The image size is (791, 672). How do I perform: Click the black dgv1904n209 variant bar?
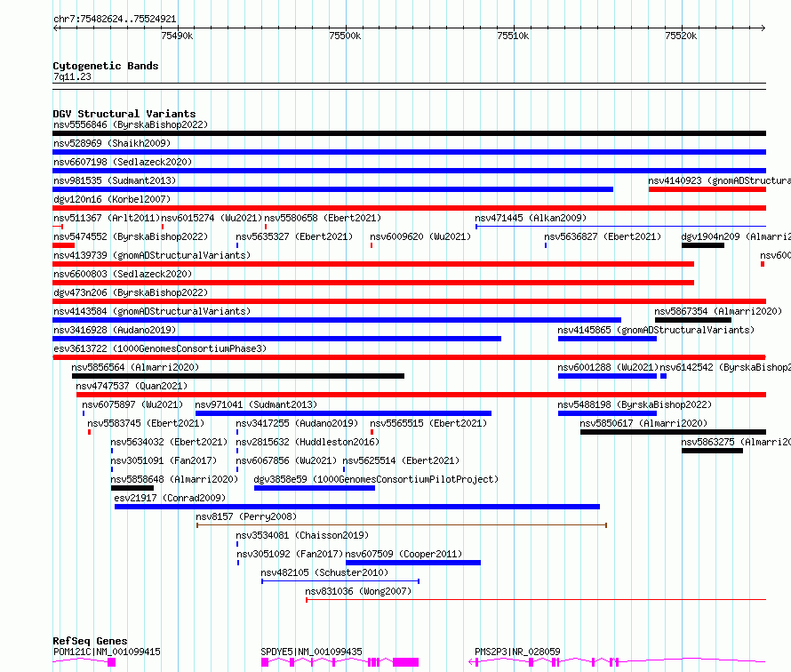(x=703, y=245)
